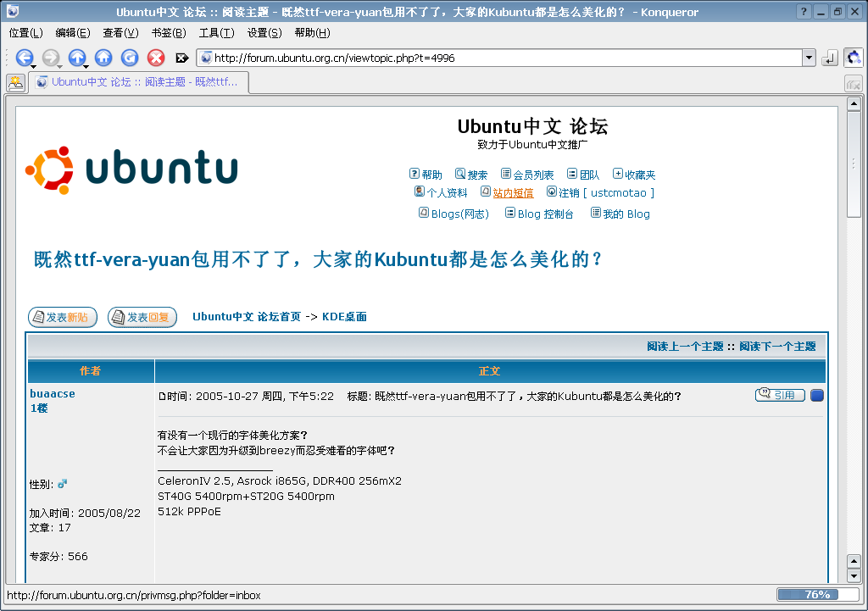Open the 站内短信 inbox link

[513, 192]
